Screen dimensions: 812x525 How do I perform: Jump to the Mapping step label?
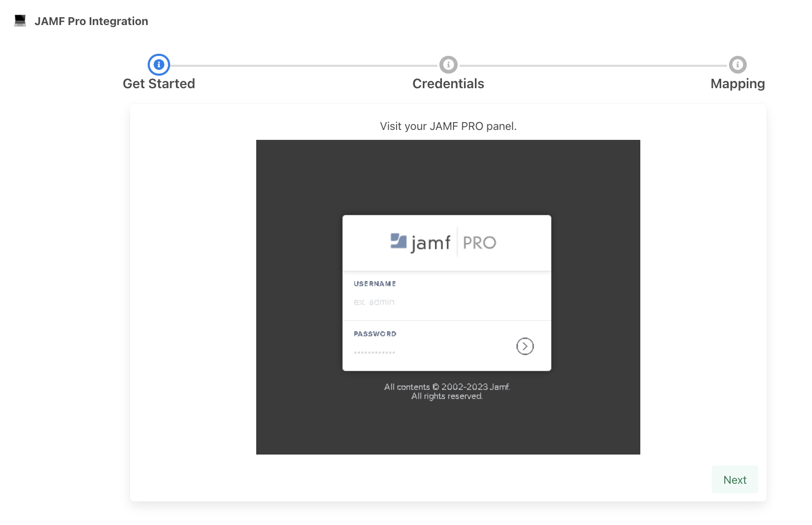click(x=737, y=84)
